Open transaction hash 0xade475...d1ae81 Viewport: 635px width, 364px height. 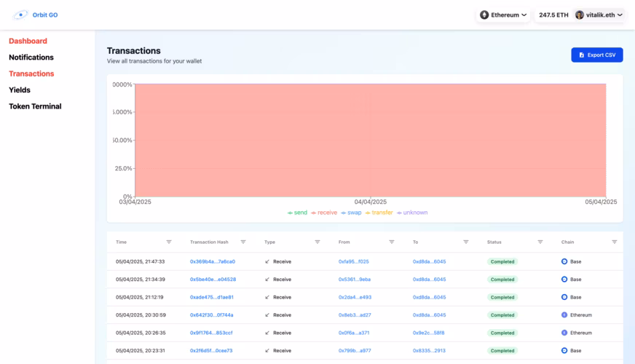pos(212,297)
